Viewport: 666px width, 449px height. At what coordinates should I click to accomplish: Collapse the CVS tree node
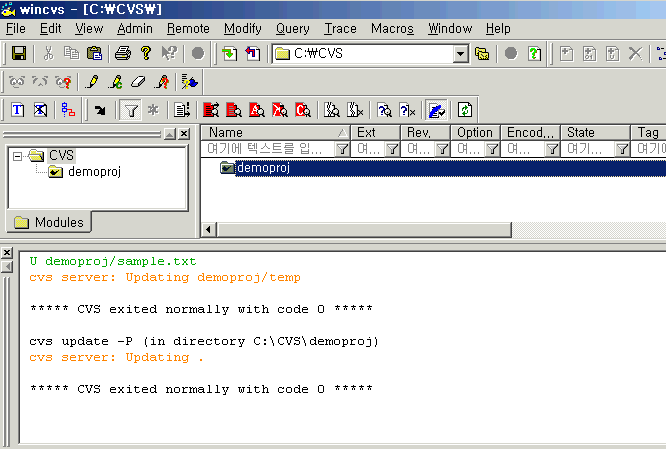tap(18, 156)
